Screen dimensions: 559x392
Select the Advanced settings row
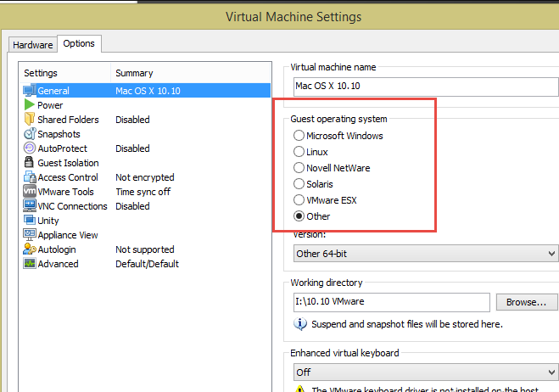(x=145, y=264)
